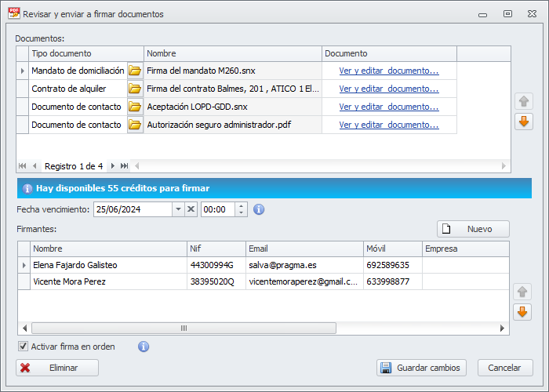
Task: Click Nombre column header in Firmantes grid
Action: click(x=108, y=249)
